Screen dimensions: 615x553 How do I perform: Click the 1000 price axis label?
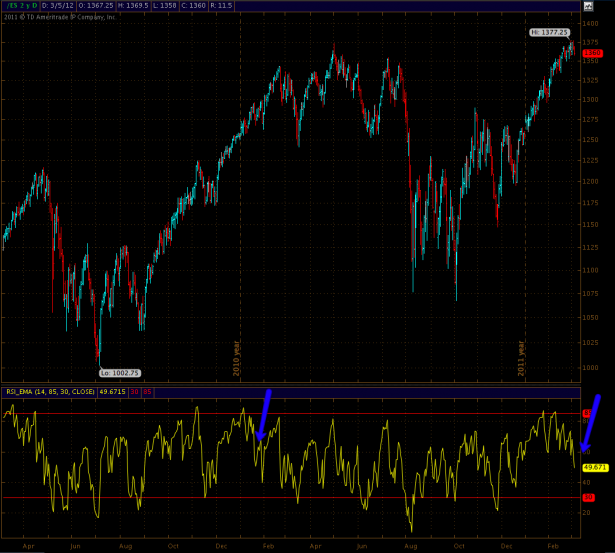tap(591, 368)
